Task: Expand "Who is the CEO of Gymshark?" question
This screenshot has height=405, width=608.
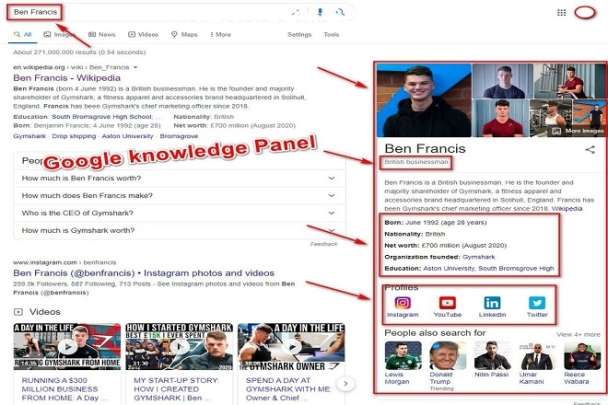Action: (x=179, y=213)
